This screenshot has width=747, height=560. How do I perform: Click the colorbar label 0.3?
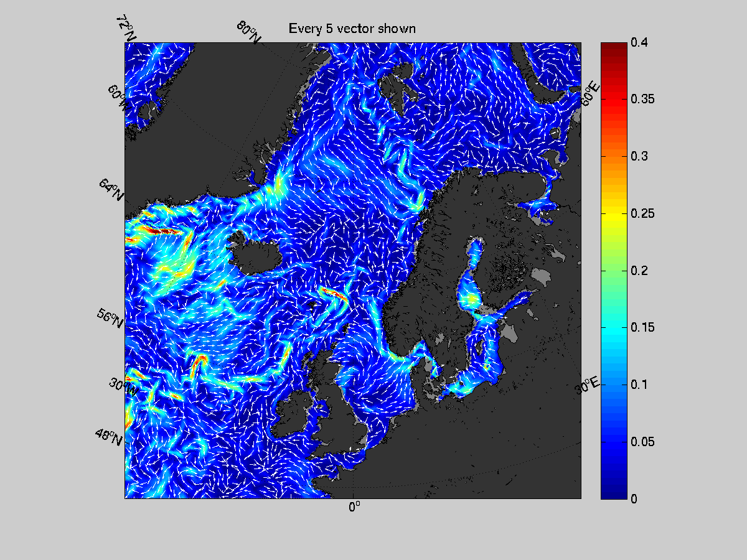[x=638, y=156]
